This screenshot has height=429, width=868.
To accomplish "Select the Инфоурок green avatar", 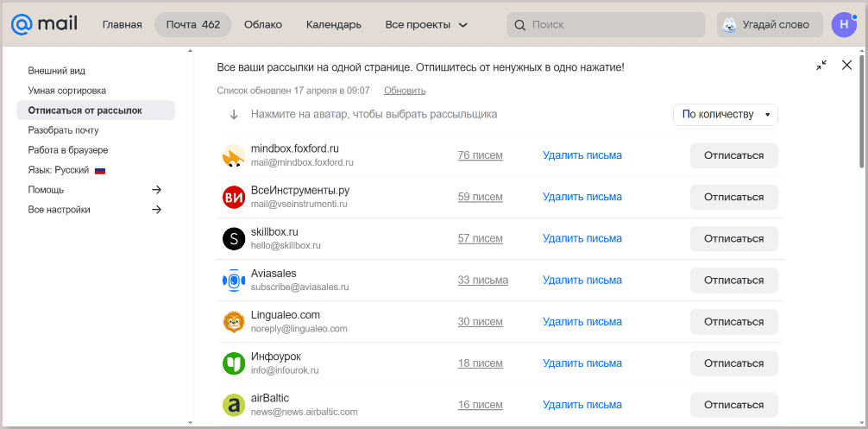I will pos(234,363).
